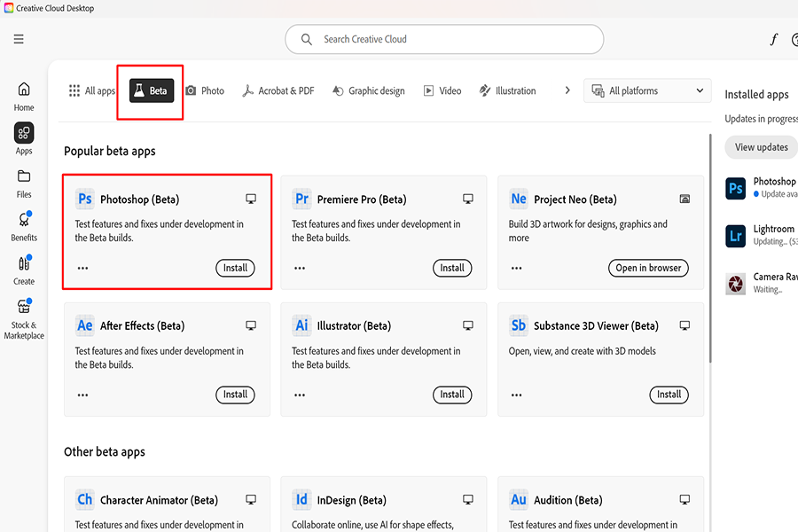Screen dimensions: 798x532
Task: Click the Photoshop icon in Installed apps
Action: [x=736, y=188]
